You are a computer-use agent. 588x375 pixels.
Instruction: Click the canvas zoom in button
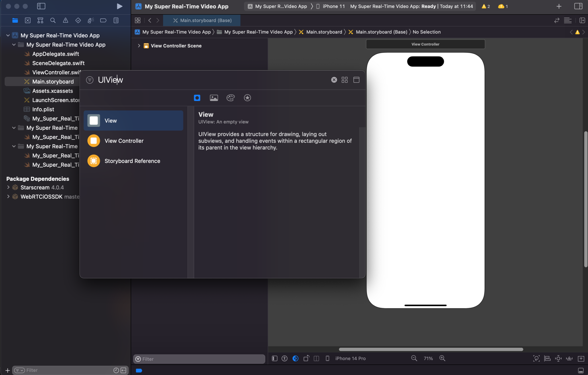(x=442, y=358)
